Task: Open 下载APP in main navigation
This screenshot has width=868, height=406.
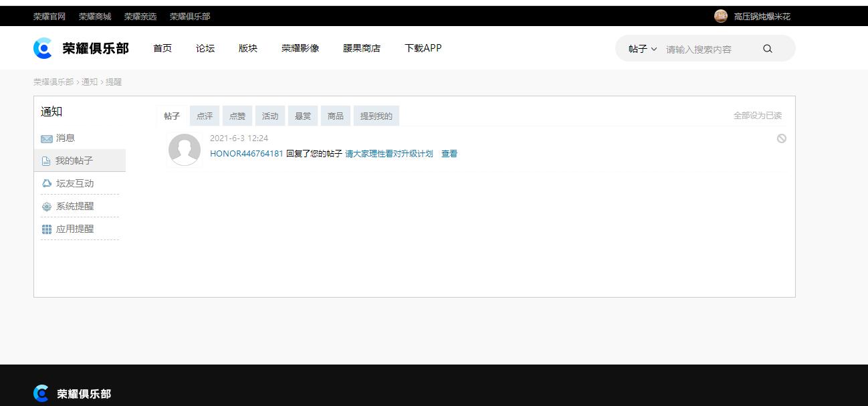Action: [423, 48]
